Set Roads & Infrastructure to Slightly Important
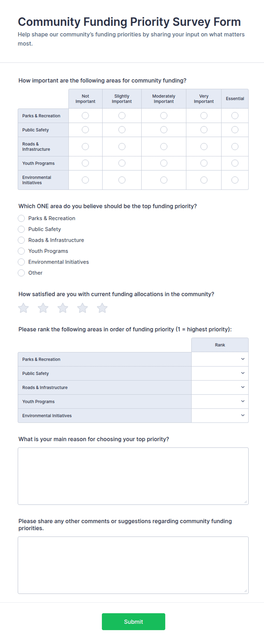Viewport: 264px width, 644px height. click(122, 146)
